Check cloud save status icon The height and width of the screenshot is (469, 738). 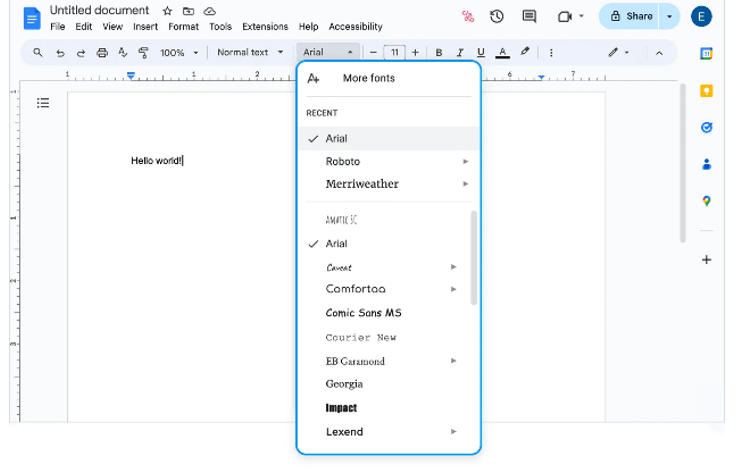pyautogui.click(x=209, y=11)
